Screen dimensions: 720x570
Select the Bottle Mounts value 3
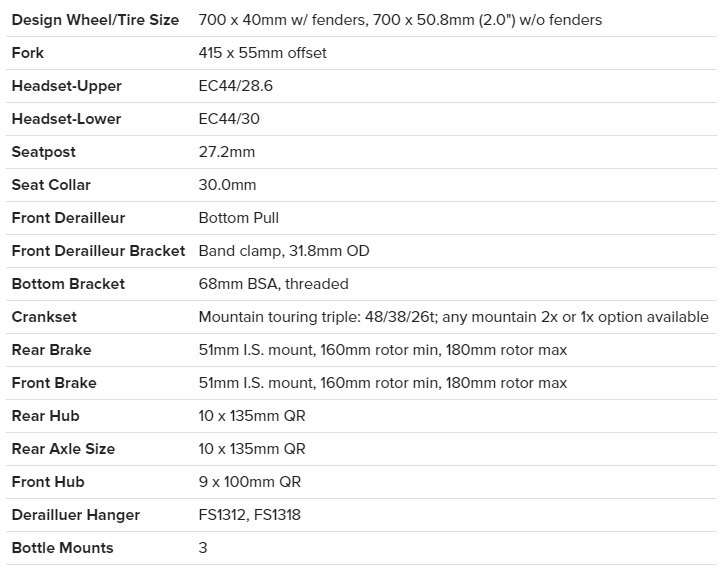coord(203,548)
